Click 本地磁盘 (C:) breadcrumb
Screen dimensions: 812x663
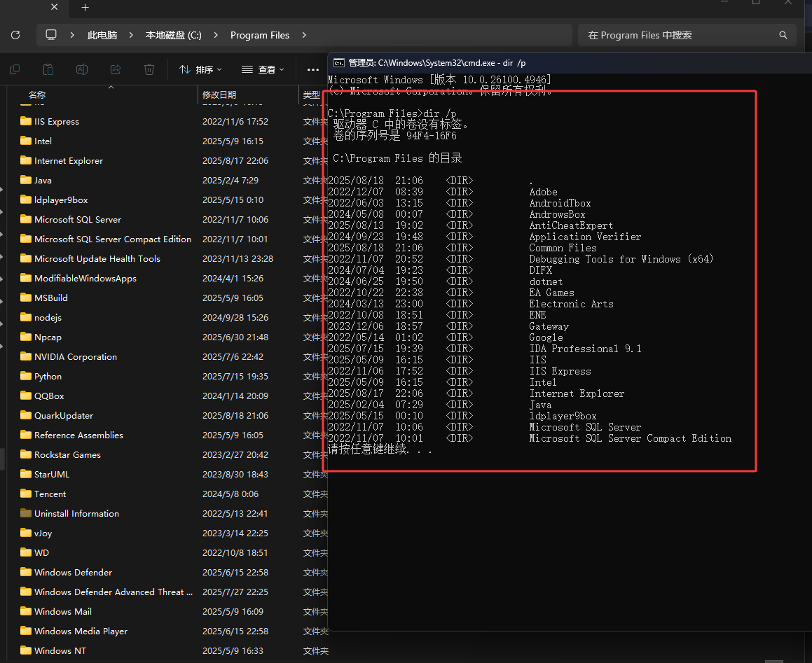click(174, 35)
